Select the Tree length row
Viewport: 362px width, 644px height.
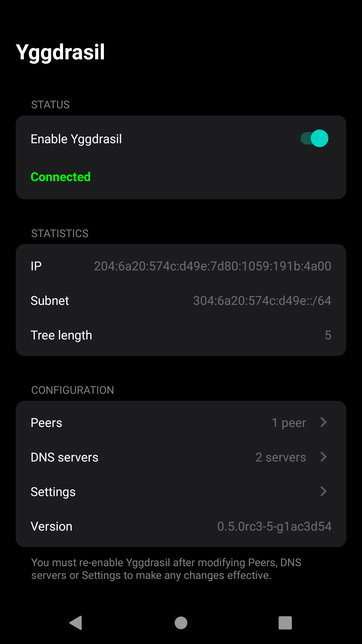(61, 335)
